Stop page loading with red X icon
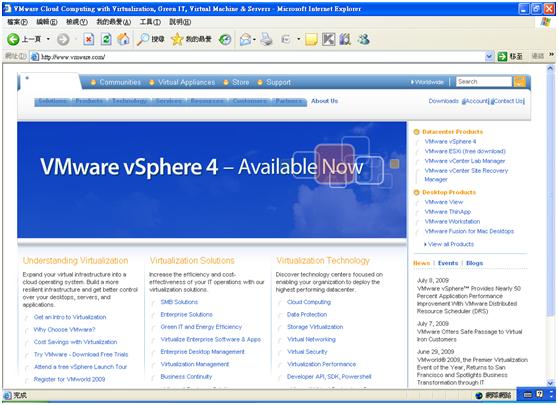558x405 pixels. tap(88, 39)
